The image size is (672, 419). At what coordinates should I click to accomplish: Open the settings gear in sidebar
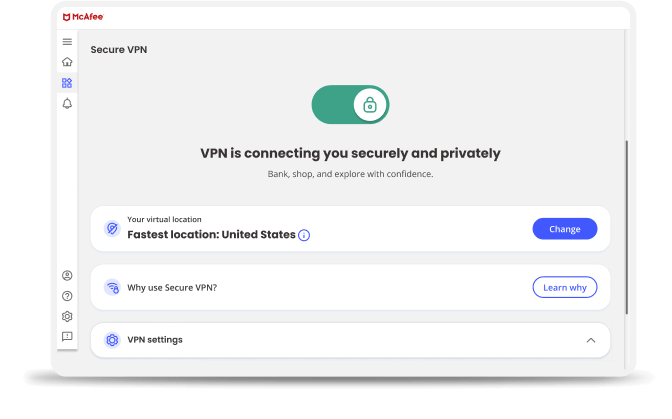point(67,316)
